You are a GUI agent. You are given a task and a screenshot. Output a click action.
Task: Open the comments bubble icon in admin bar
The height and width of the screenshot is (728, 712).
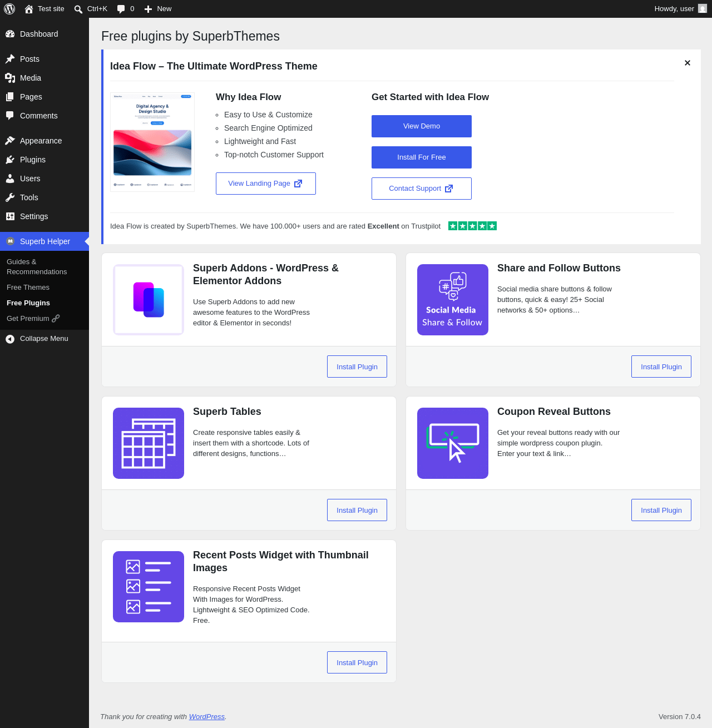[x=121, y=9]
